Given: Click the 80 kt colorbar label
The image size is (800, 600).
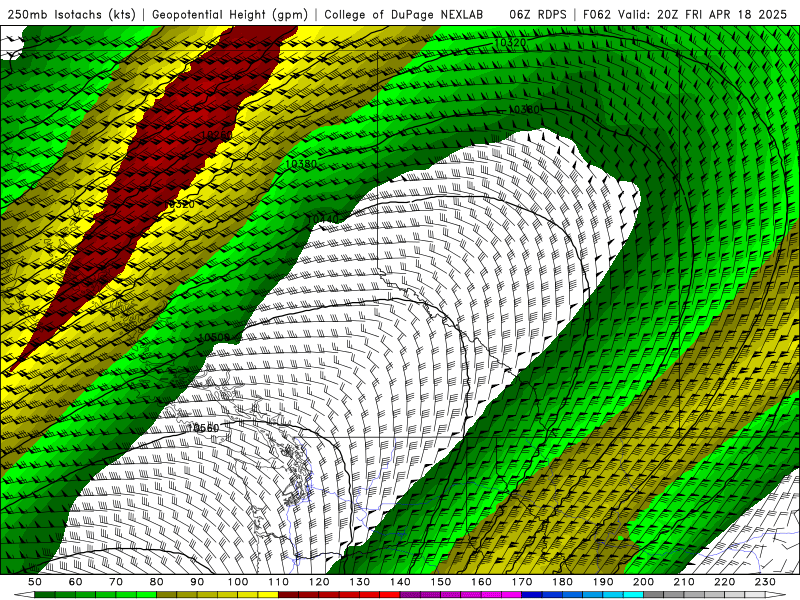Looking at the screenshot, I should (157, 582).
